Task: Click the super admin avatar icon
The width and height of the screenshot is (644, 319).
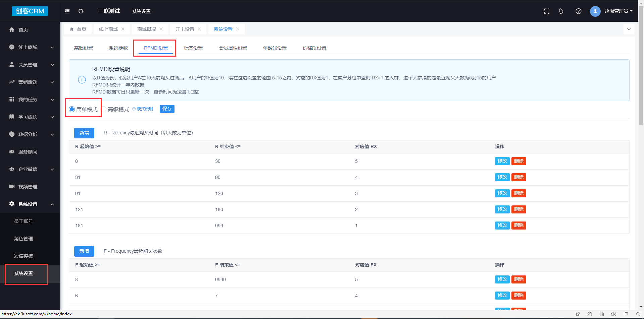Action: tap(595, 11)
